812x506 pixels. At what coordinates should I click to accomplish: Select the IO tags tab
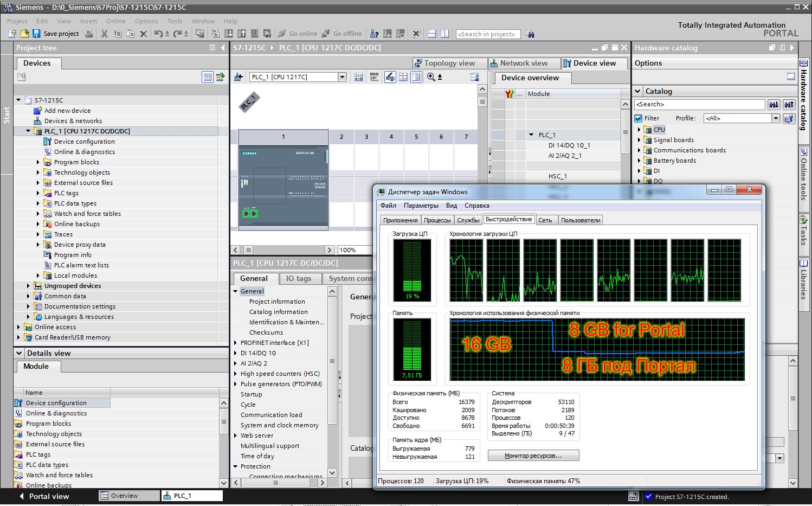(298, 278)
